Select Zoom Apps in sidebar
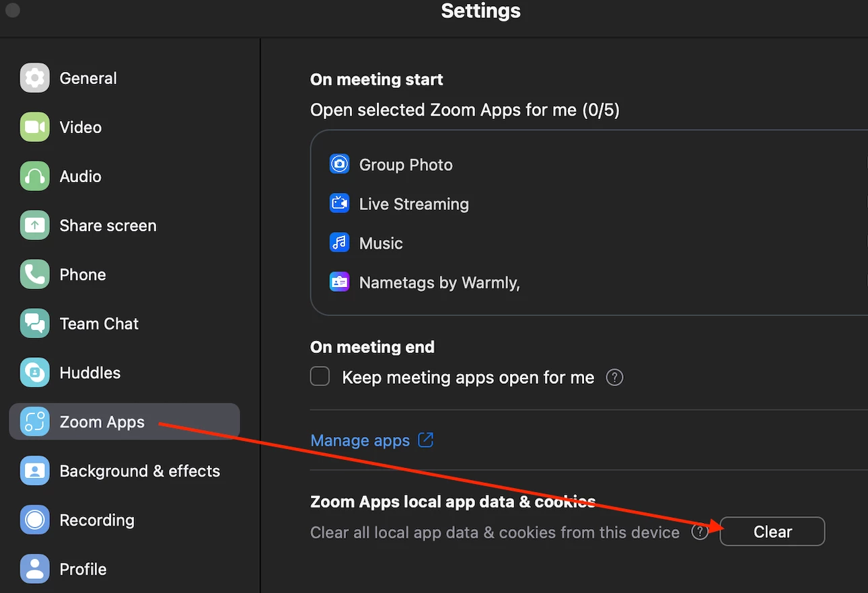 [124, 422]
